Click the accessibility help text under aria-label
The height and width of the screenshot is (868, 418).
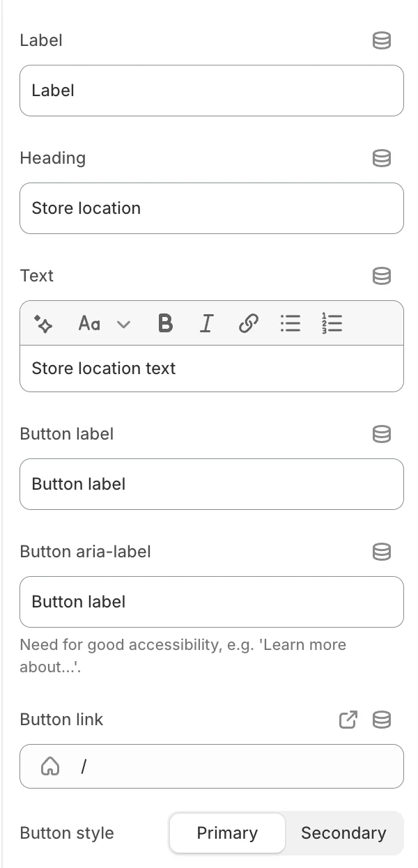pyautogui.click(x=183, y=656)
